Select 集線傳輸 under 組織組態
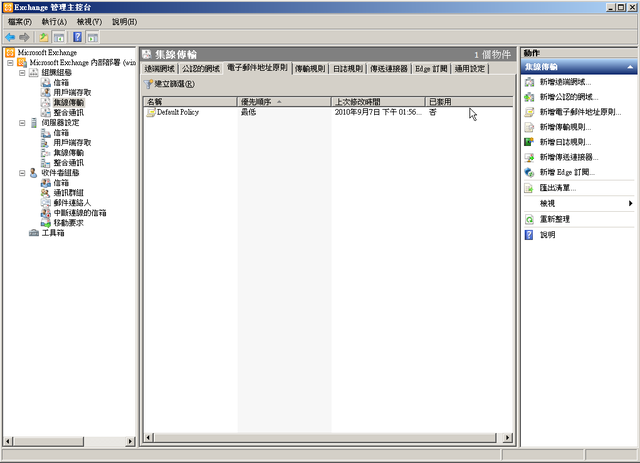 69,102
